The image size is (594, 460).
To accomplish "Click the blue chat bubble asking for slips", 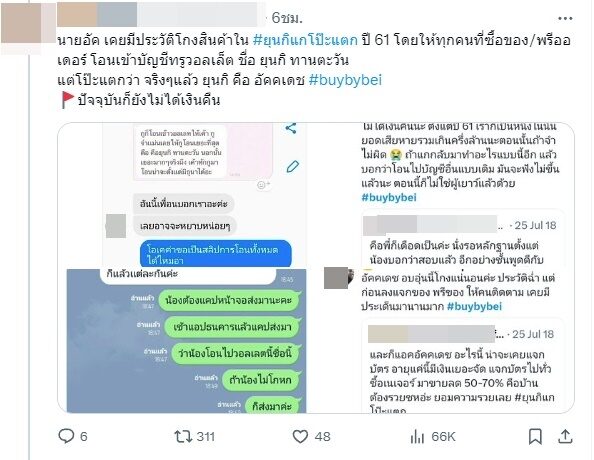I will pyautogui.click(x=216, y=254).
